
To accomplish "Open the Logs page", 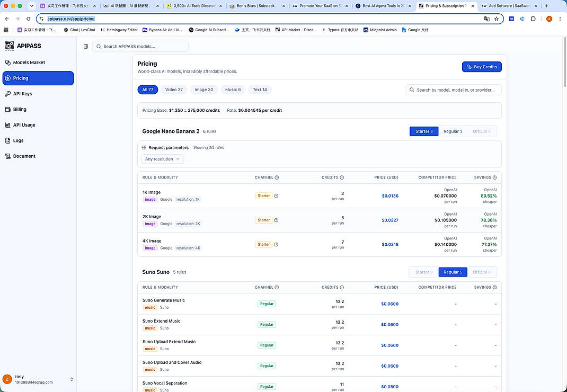I will coord(18,140).
